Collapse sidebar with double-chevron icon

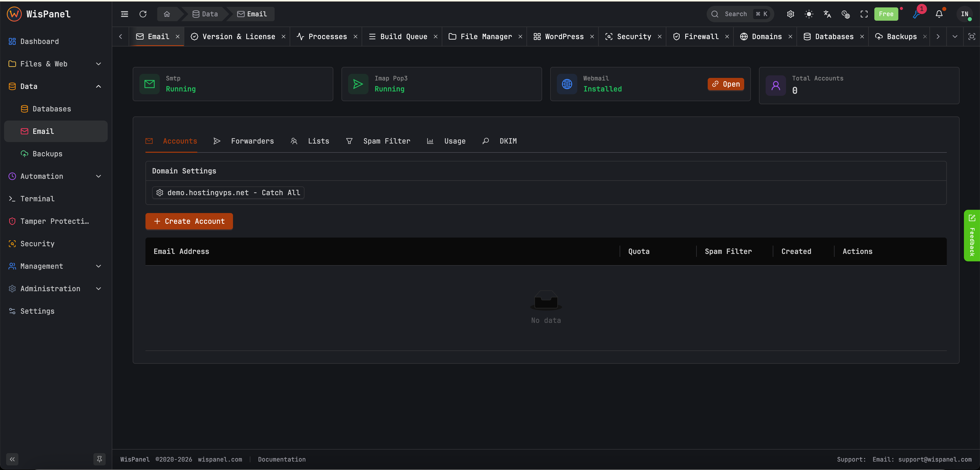point(12,459)
